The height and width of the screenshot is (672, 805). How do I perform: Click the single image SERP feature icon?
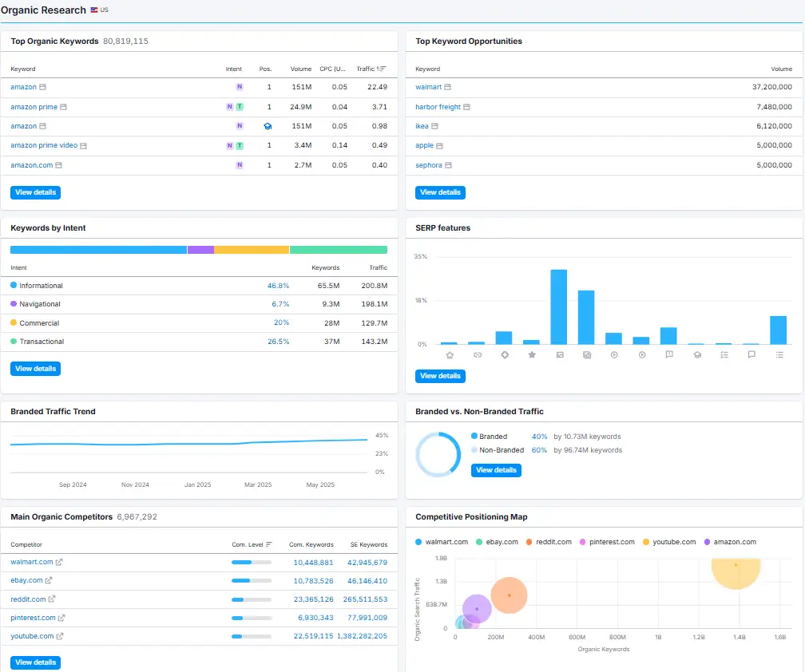560,355
